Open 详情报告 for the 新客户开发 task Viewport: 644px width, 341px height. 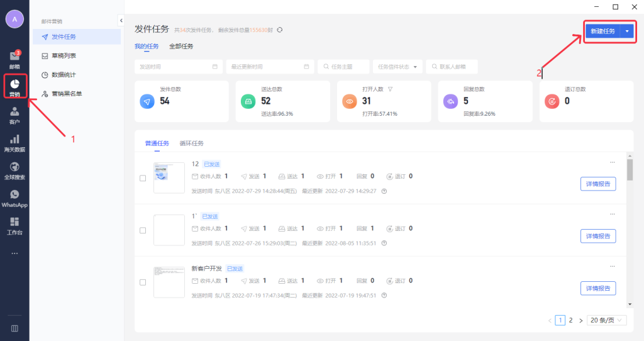coord(597,288)
